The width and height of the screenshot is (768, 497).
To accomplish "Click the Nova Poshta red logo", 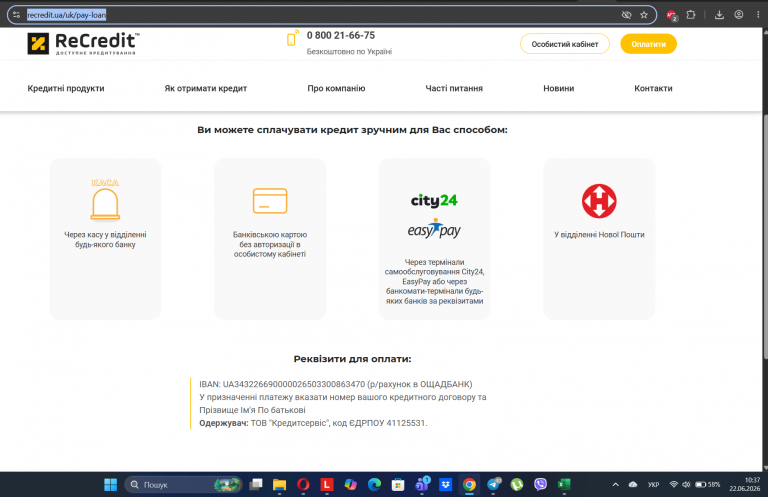I will tap(599, 201).
